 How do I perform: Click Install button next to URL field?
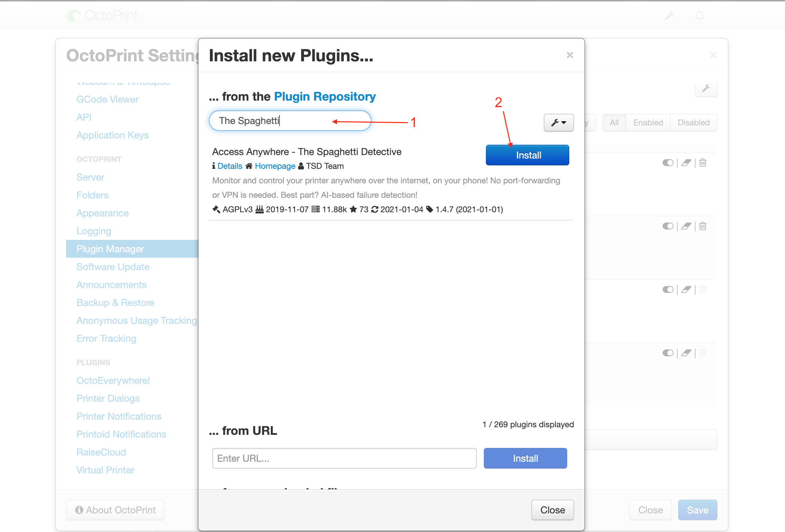click(x=525, y=458)
